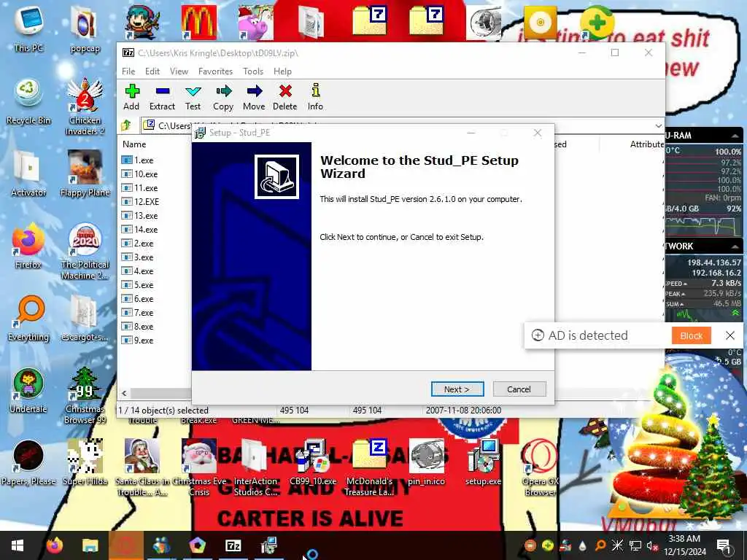Select the Papers, Please desktop shortcut
The width and height of the screenshot is (747, 560).
click(28, 462)
